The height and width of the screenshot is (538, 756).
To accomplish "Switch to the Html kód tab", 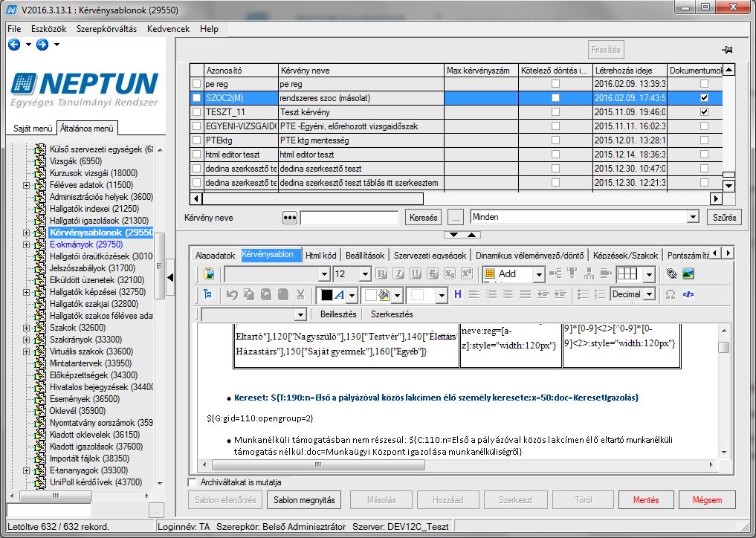I will [x=320, y=256].
